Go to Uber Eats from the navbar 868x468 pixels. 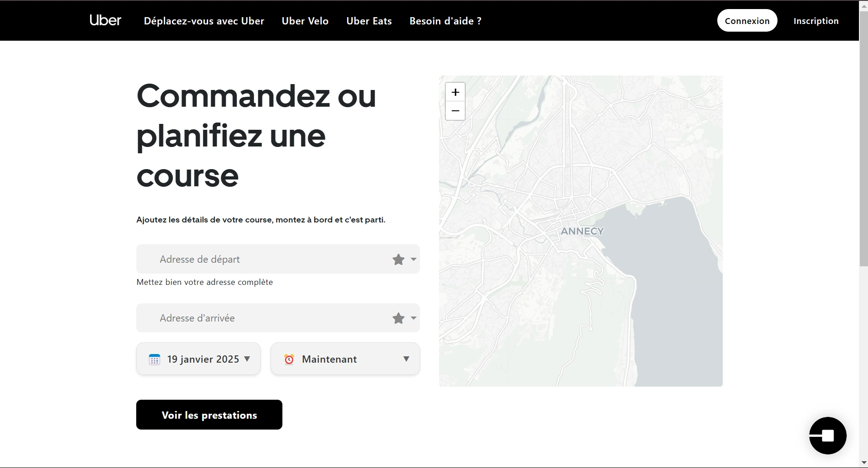(369, 21)
